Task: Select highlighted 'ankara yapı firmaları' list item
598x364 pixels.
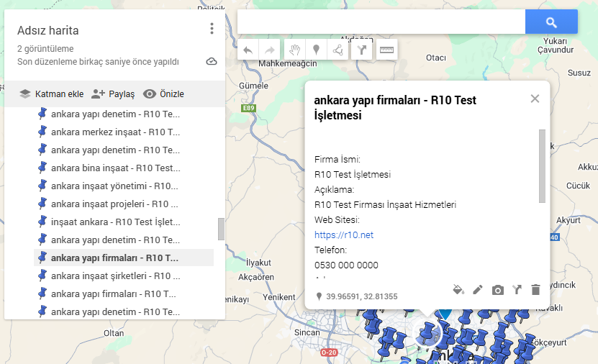Action: (x=124, y=258)
